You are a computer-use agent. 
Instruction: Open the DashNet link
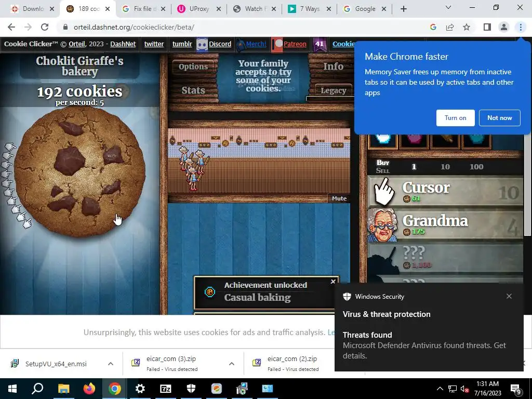point(123,44)
